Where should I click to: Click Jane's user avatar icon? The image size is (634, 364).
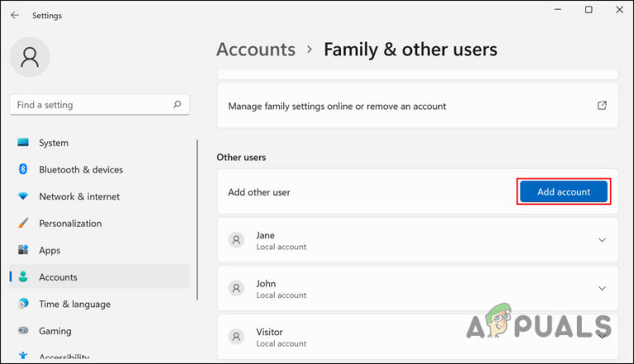(x=236, y=240)
